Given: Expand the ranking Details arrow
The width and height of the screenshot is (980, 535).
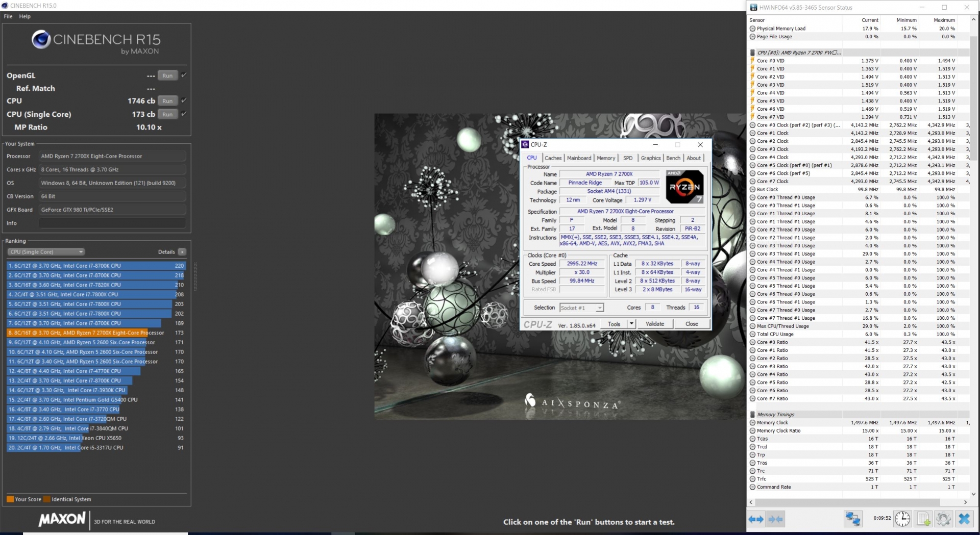Looking at the screenshot, I should (x=182, y=252).
